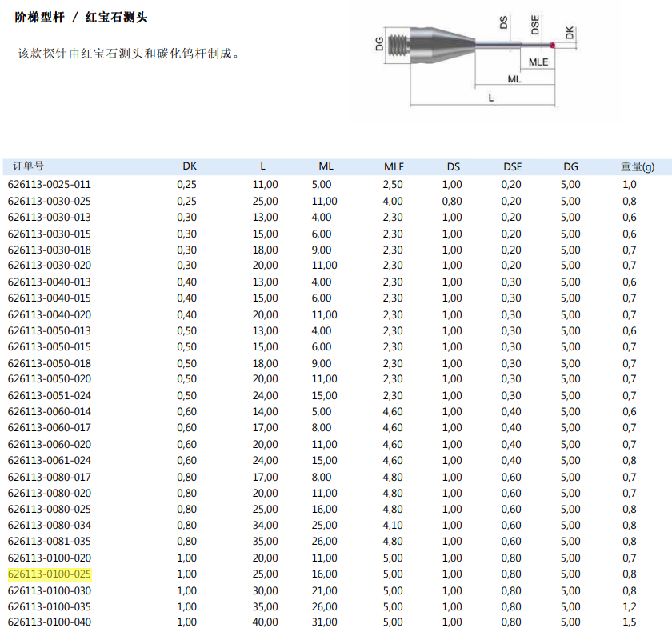Select order number 626113-0080-034
This screenshot has width=672, height=636.
click(x=50, y=526)
